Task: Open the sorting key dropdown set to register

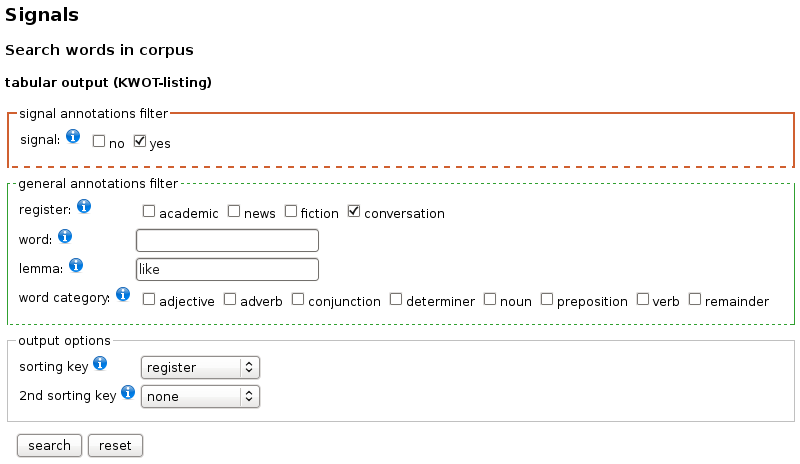Action: click(200, 368)
